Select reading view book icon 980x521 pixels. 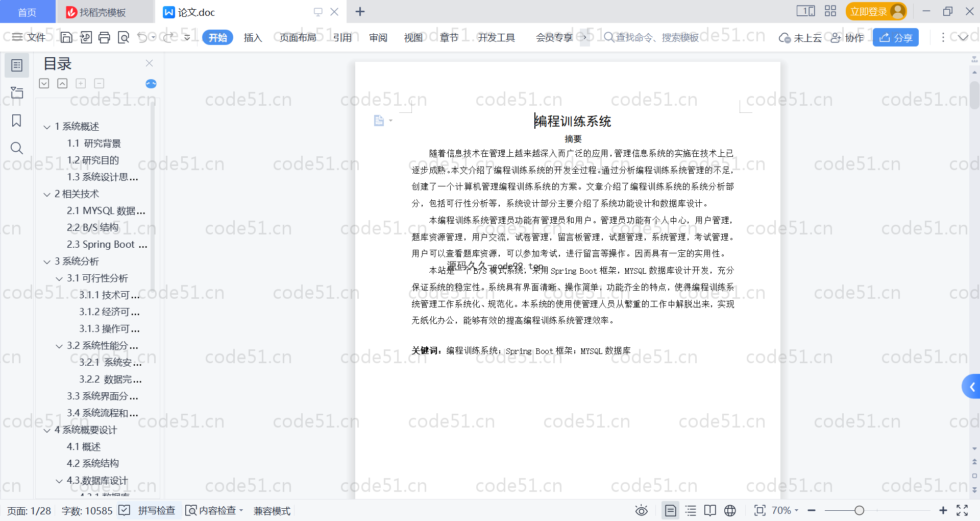click(710, 510)
